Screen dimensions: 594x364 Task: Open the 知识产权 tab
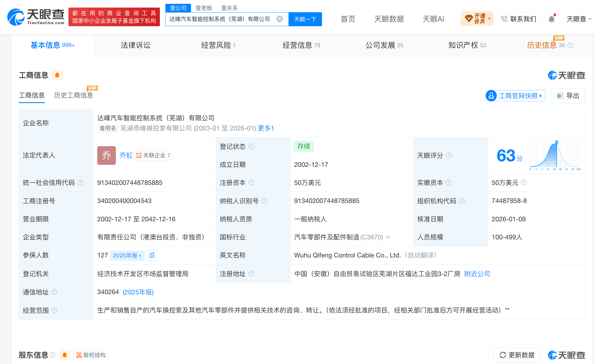pos(467,45)
